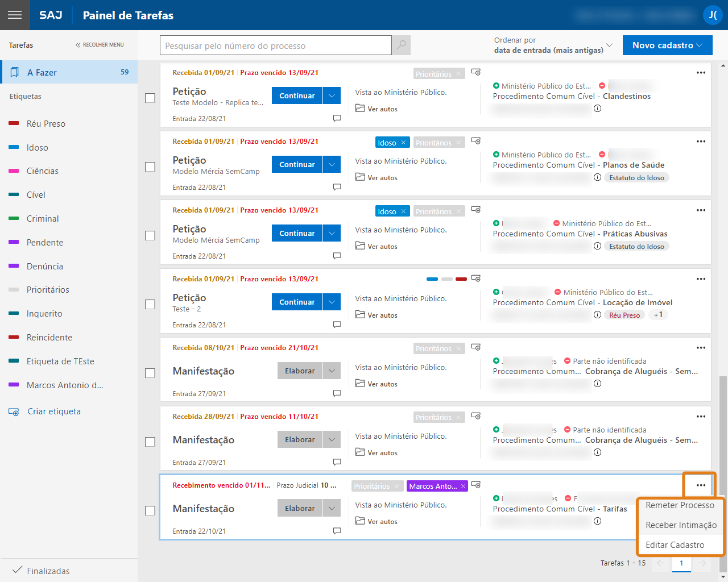Open comments on Locação de Imóvel card
The image size is (728, 582).
tap(337, 325)
